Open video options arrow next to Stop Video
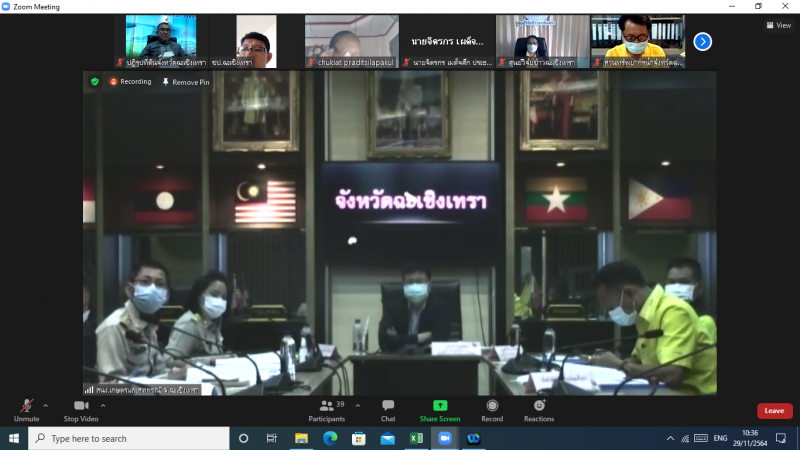The width and height of the screenshot is (800, 450). tap(103, 406)
